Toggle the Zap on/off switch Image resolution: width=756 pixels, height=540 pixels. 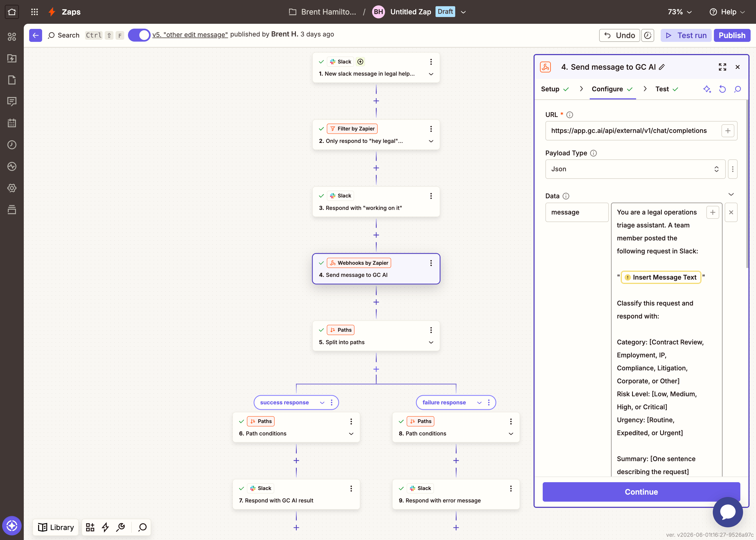[x=139, y=35]
